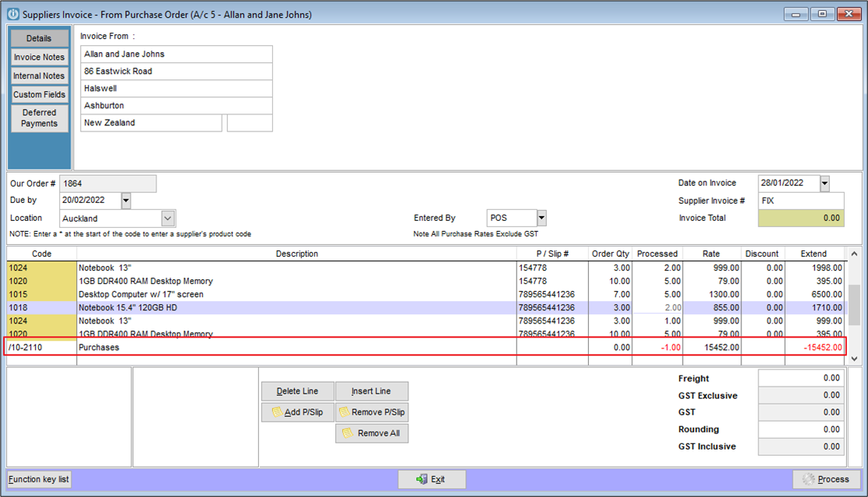Click the GST Exclusive amount field
The height and width of the screenshot is (497, 868).
[x=801, y=395]
